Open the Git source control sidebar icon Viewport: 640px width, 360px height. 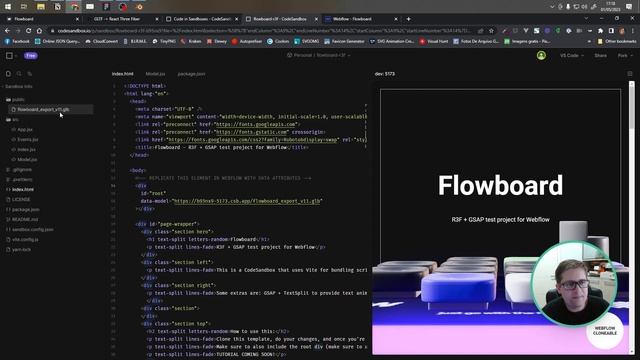coord(29,74)
